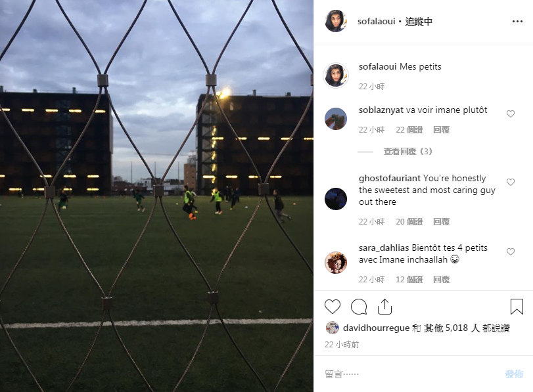
Task: Open the three-dot options menu
Action: coord(517,22)
